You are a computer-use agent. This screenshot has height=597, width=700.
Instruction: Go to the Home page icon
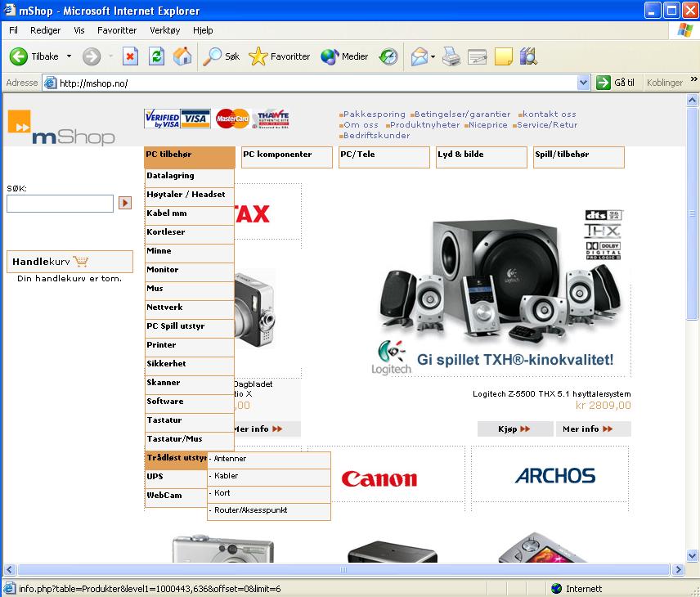182,56
